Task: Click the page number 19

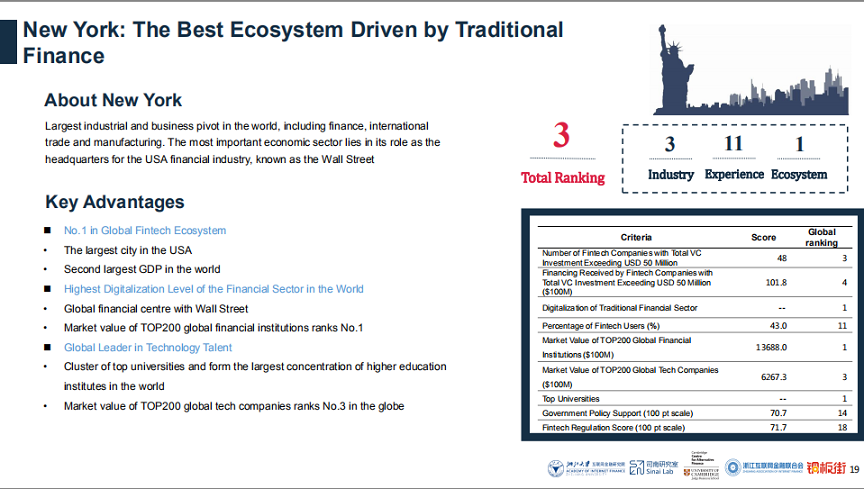Action: [854, 470]
